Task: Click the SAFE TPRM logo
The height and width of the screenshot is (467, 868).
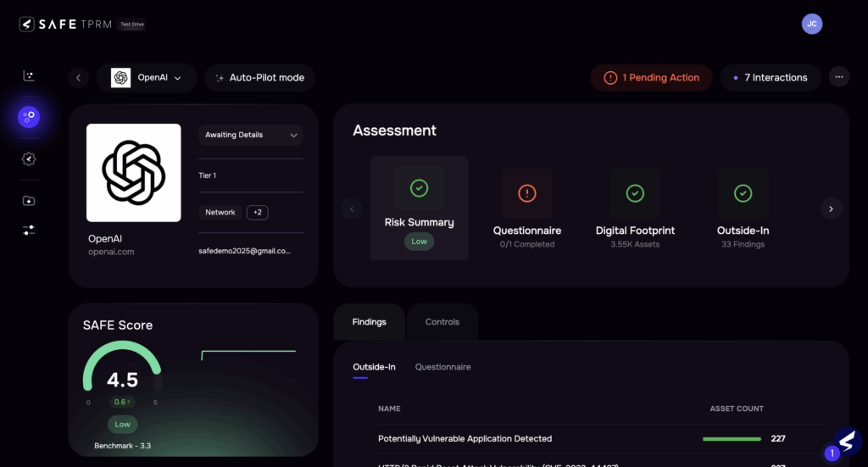Action: click(x=65, y=25)
